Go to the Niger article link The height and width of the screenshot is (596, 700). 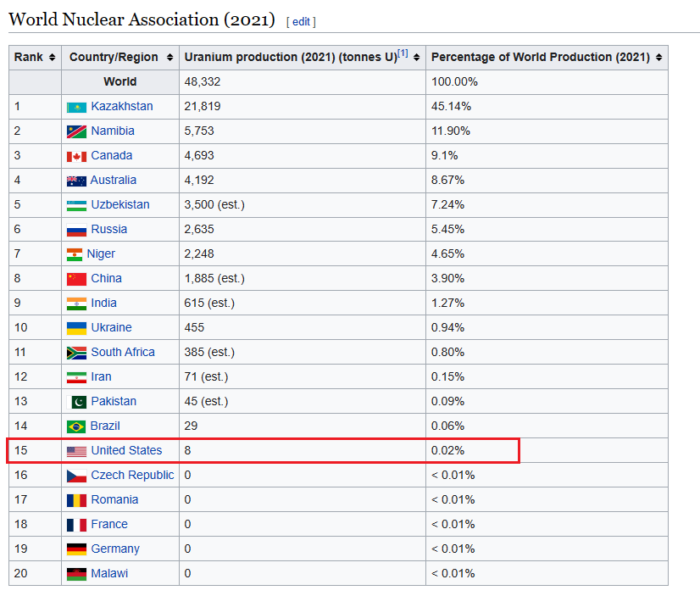pos(101,253)
